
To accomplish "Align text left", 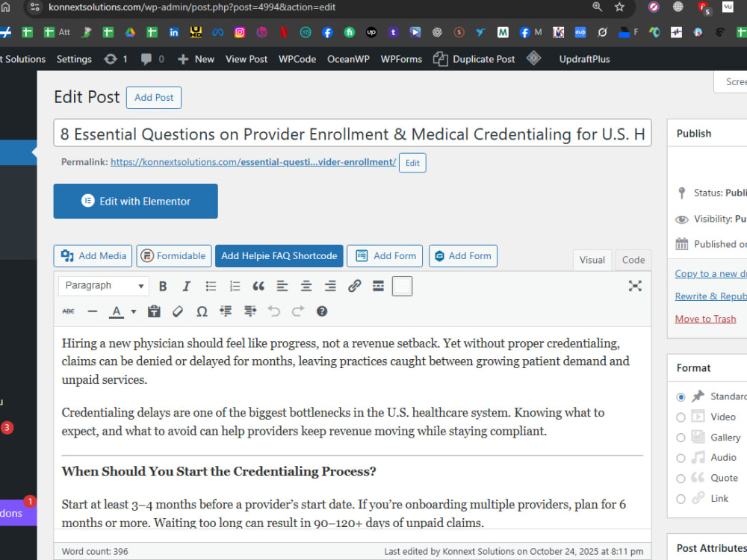I will (282, 286).
